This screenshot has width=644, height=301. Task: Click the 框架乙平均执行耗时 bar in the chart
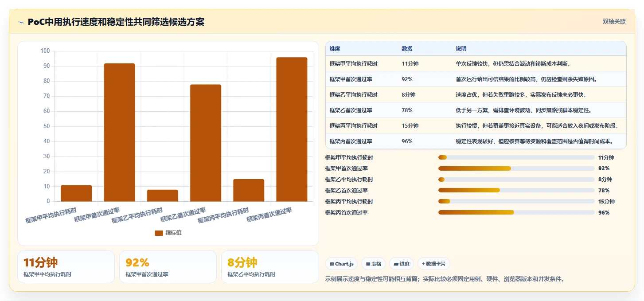point(162,195)
